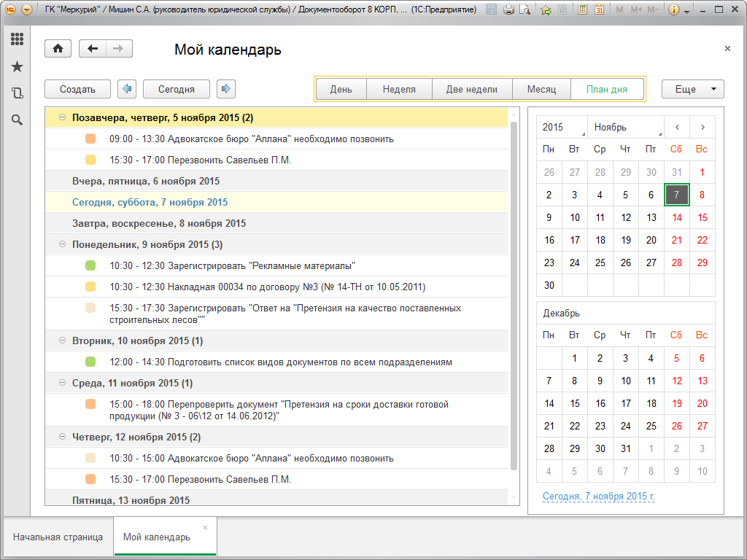Screen dimensions: 747x560
Task: Open the calculator icon in title bar
Action: (582, 10)
